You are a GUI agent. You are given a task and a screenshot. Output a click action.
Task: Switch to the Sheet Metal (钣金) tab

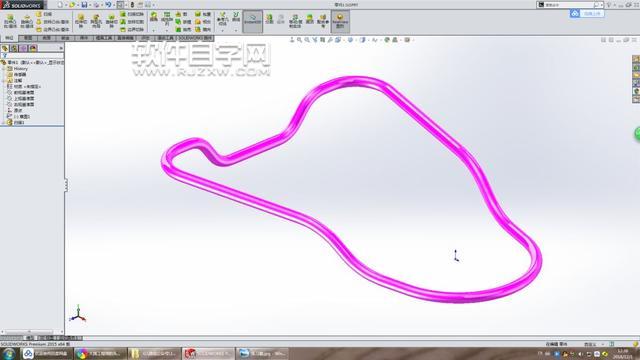65,38
